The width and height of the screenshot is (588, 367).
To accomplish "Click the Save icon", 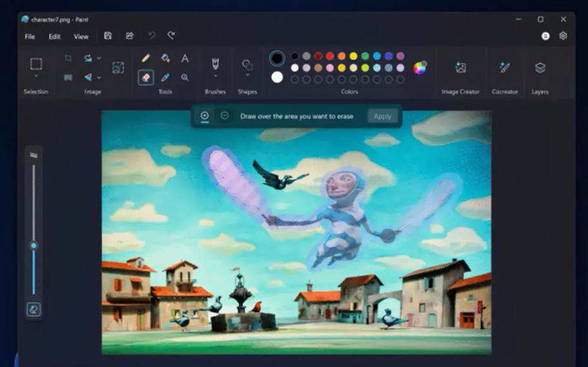I will pos(108,35).
